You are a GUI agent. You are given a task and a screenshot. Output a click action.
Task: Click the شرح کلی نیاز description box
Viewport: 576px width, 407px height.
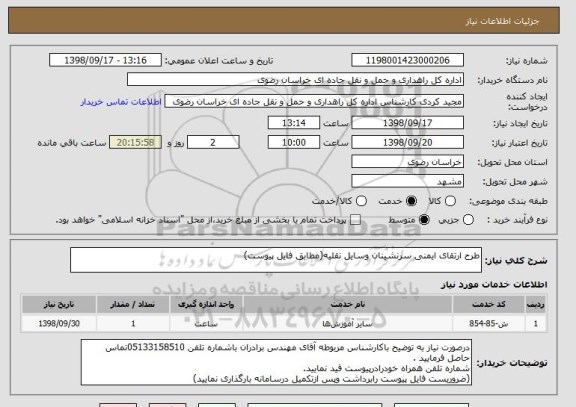tap(276, 260)
